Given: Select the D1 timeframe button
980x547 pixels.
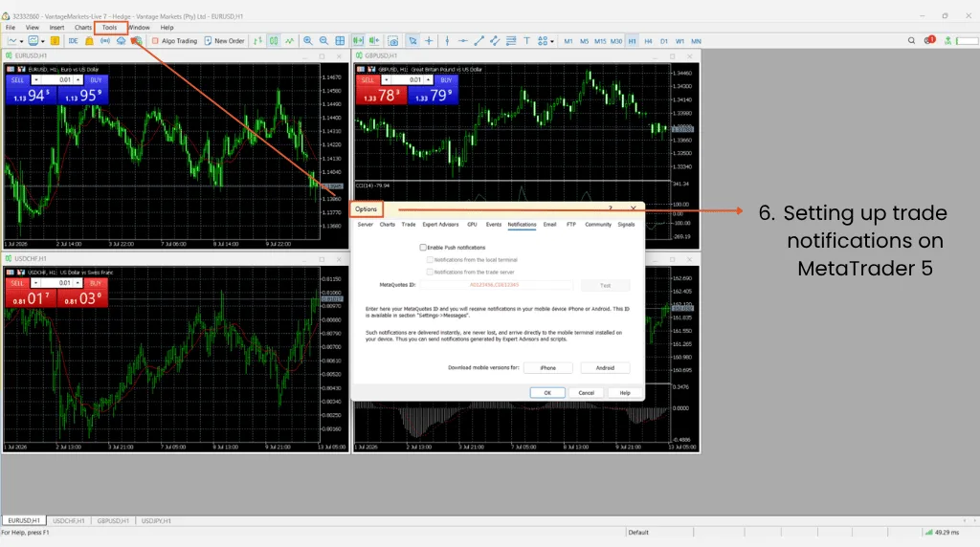Looking at the screenshot, I should pos(664,41).
